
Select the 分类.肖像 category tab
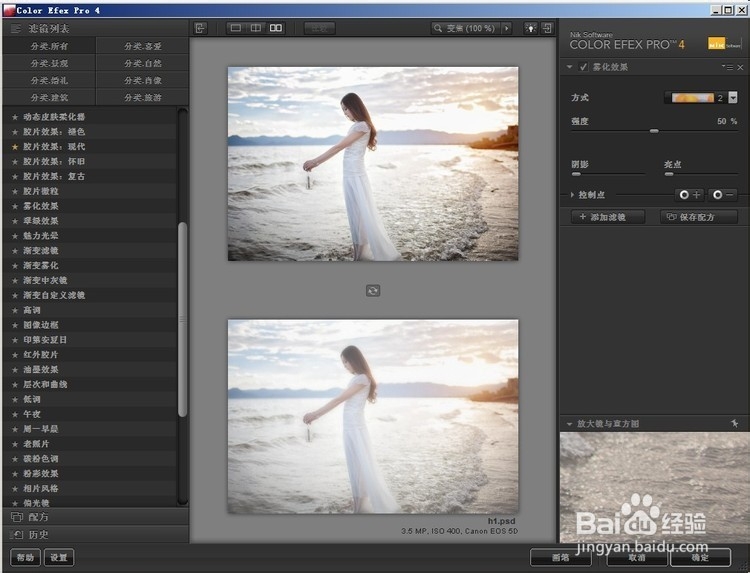(143, 80)
